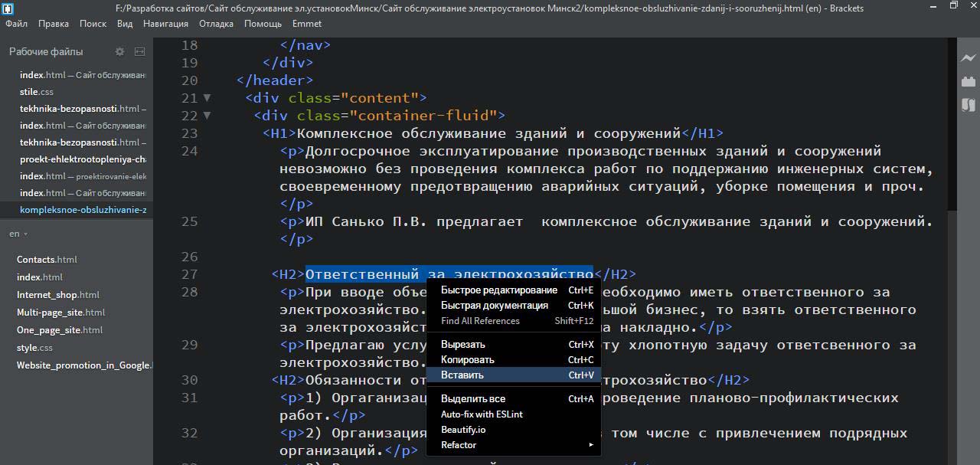Click the third icon in right toolbar
This screenshot has height=465, width=980.
(x=969, y=105)
